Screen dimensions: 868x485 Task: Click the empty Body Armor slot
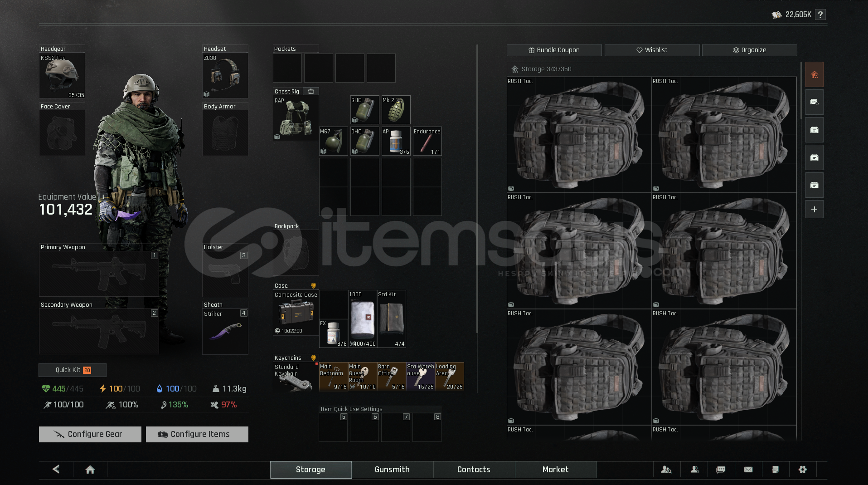[225, 133]
